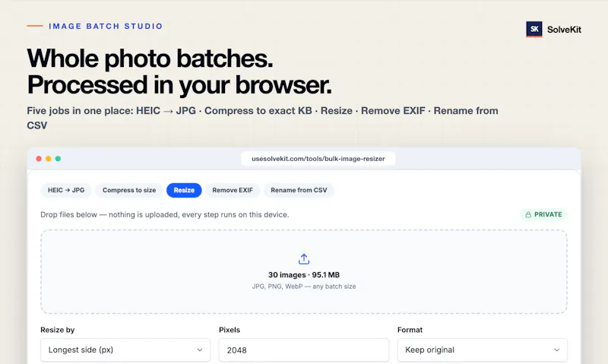Select the Resize tab
Screen dimensions: 608x364
tap(184, 190)
